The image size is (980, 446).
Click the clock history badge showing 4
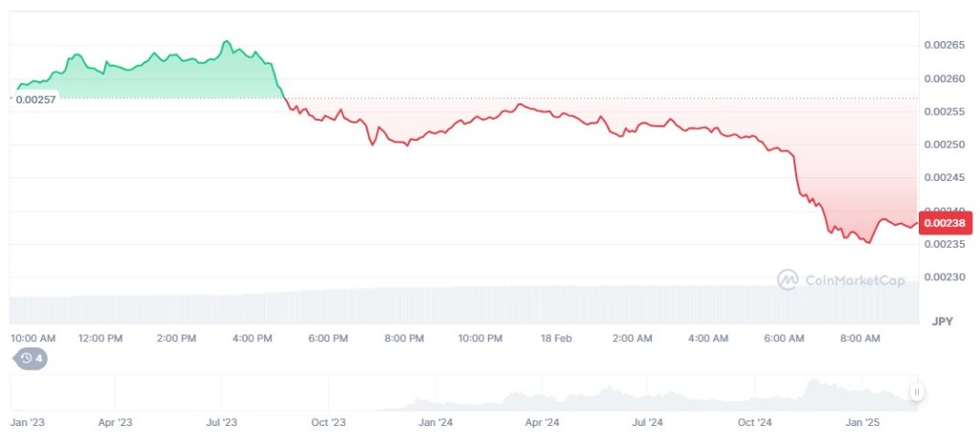pos(32,358)
